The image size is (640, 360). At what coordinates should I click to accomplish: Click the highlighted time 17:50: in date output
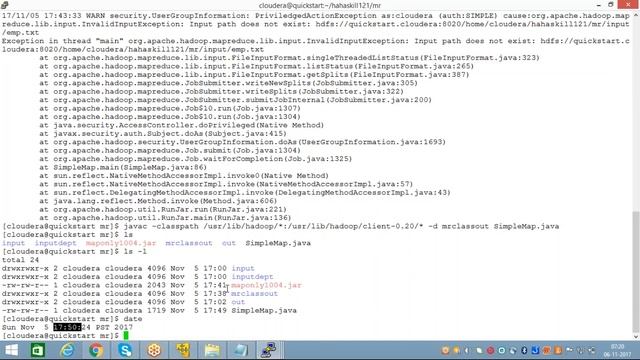(67, 327)
